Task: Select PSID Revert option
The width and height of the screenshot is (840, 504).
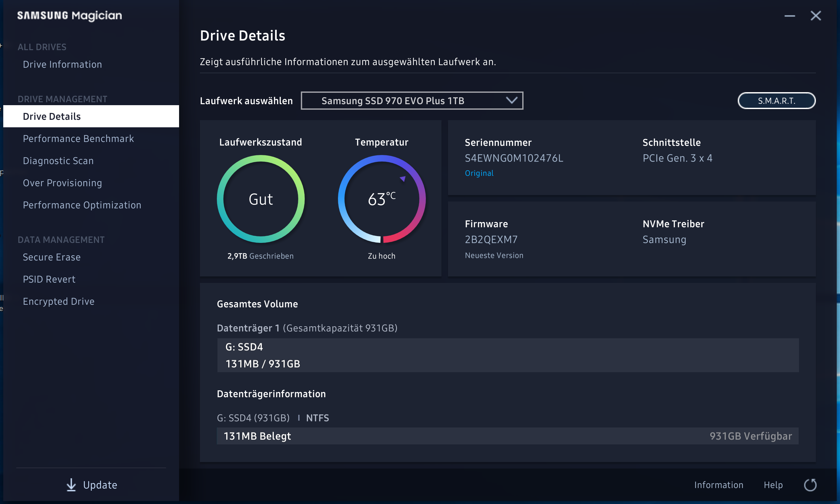Action: pyautogui.click(x=49, y=279)
